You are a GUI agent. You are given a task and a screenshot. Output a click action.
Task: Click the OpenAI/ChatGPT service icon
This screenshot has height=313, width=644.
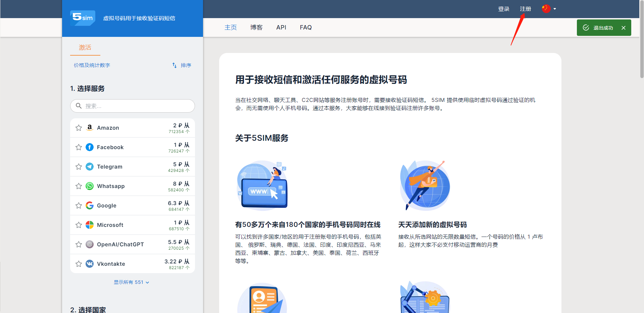90,244
